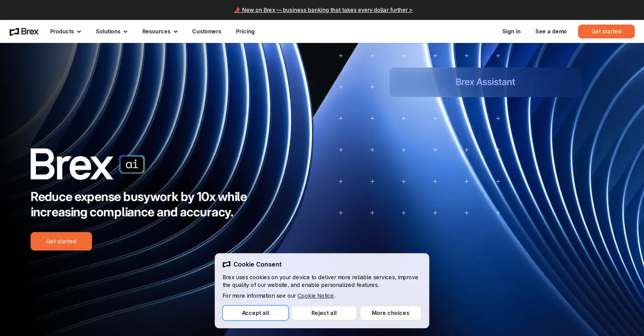Open More choices for cookies
The width and height of the screenshot is (644, 336).
[x=390, y=313]
